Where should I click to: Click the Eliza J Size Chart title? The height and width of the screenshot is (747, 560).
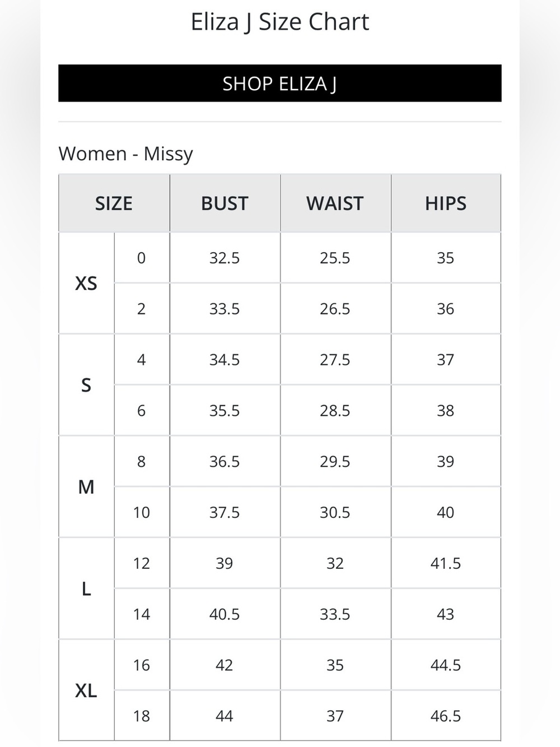coord(279,22)
